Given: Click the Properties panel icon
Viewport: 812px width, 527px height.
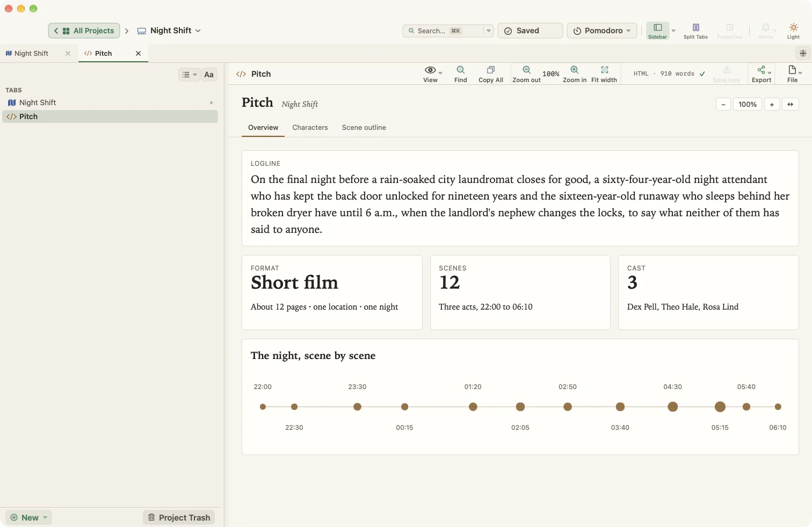Looking at the screenshot, I should point(729,27).
